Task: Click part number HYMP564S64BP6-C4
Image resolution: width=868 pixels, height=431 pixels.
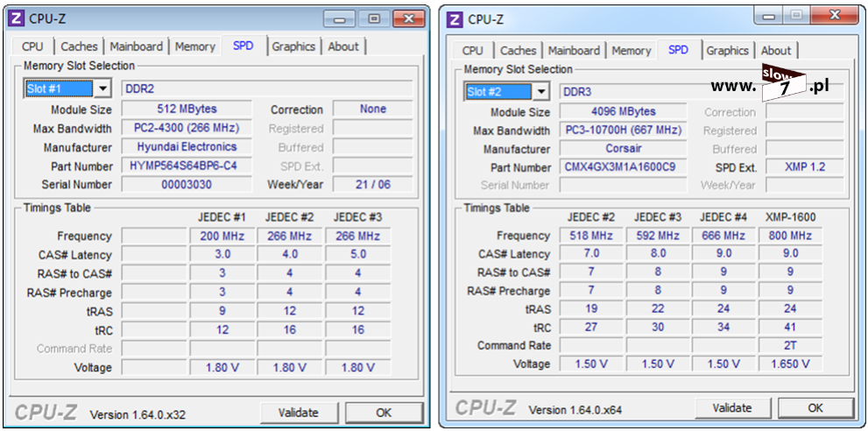Action: pos(187,166)
